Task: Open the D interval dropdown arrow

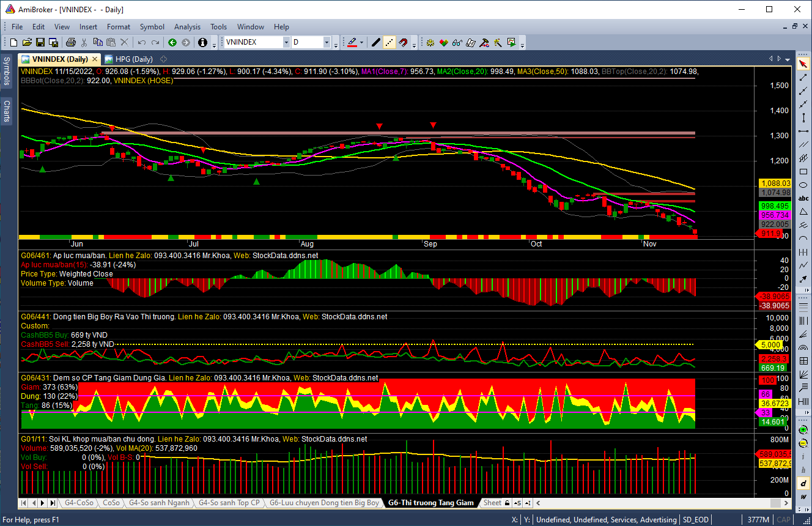Action: pyautogui.click(x=327, y=42)
